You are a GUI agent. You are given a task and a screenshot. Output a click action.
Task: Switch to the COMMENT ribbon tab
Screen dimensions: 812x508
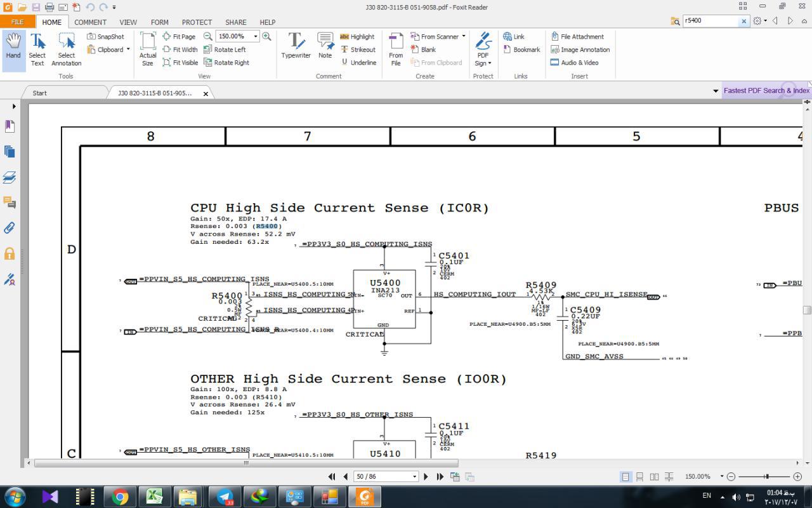point(90,22)
